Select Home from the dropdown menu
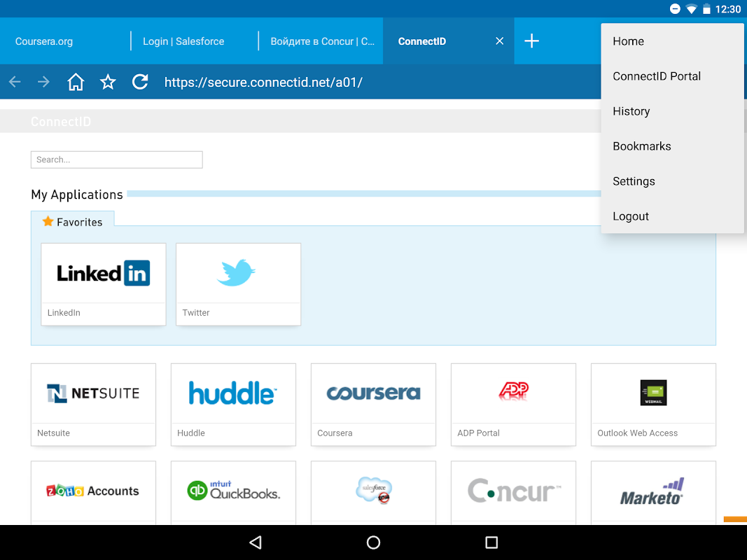The image size is (747, 560). click(672, 41)
